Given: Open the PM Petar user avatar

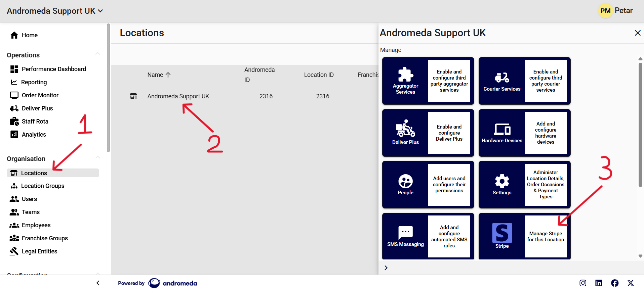Looking at the screenshot, I should (x=605, y=11).
